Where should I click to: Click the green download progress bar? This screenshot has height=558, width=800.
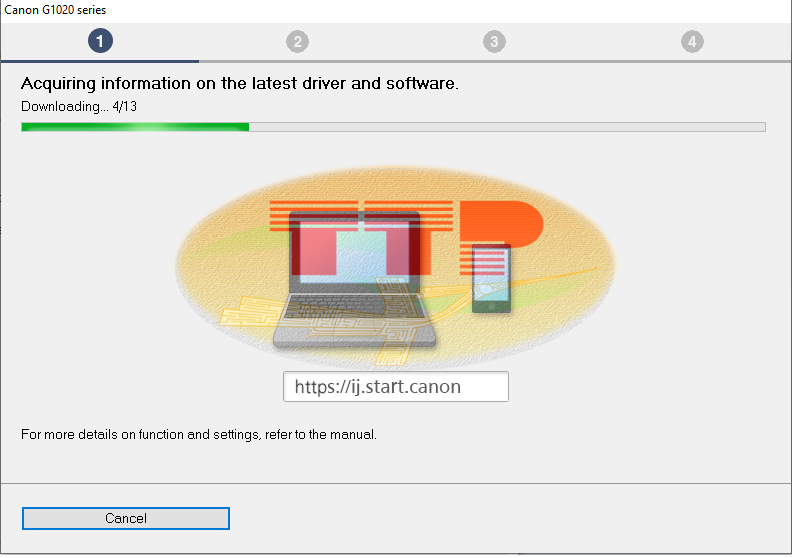(x=393, y=127)
